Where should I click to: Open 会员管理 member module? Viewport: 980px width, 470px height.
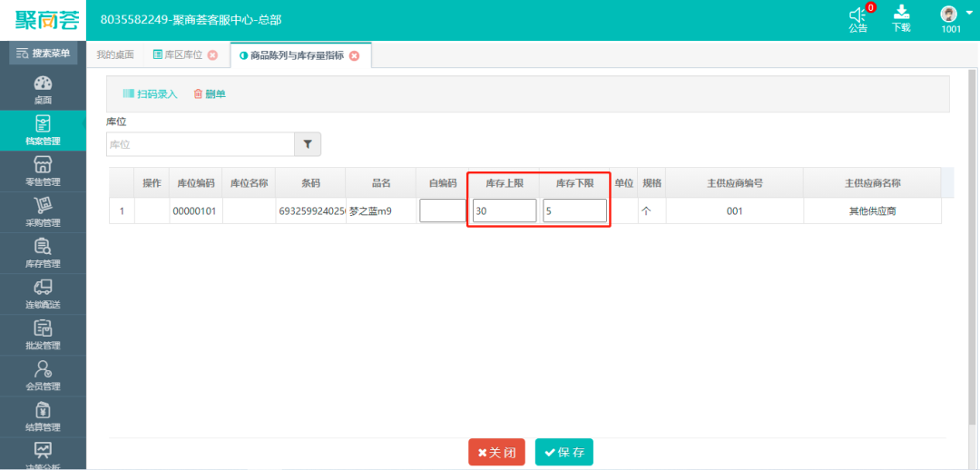43,375
